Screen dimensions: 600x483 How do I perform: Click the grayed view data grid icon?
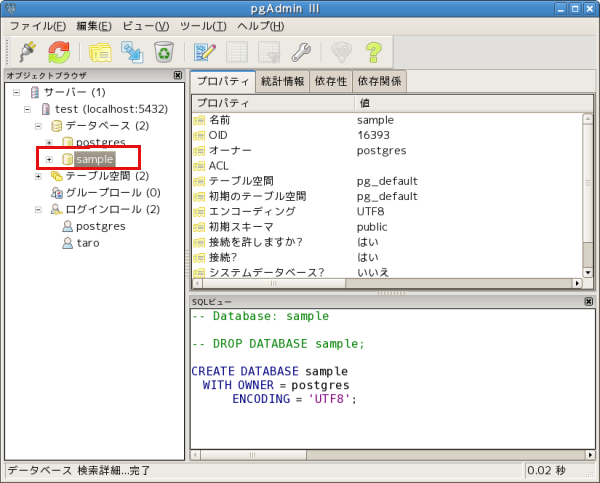(237, 52)
